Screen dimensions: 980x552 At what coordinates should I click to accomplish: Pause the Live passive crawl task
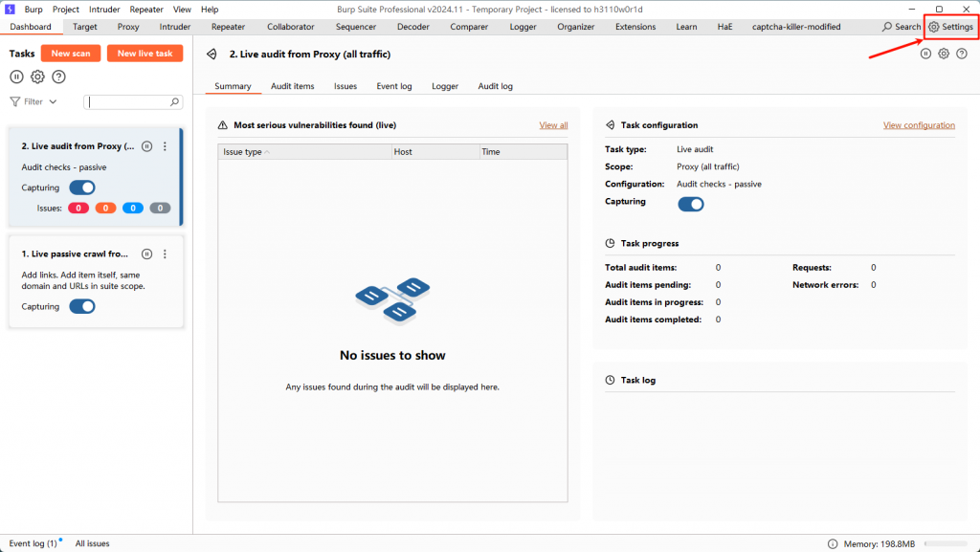(146, 254)
